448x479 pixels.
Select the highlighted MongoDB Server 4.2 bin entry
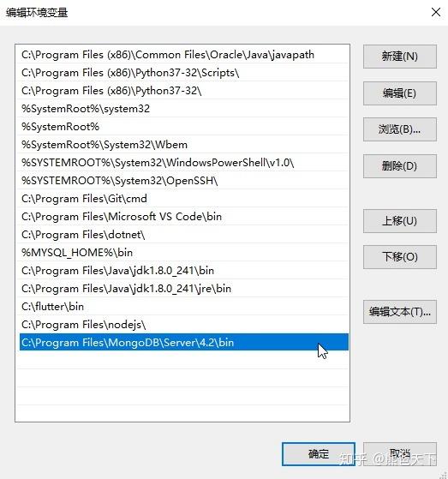point(183,343)
